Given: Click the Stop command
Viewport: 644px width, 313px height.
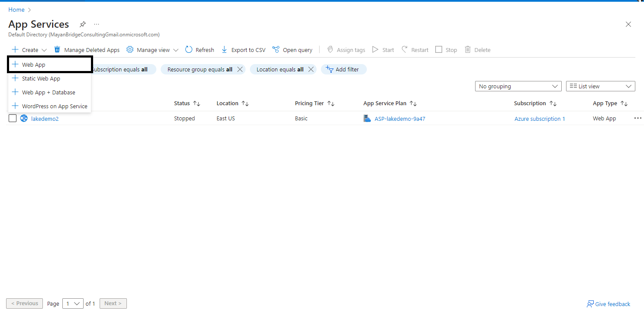Looking at the screenshot, I should 446,50.
